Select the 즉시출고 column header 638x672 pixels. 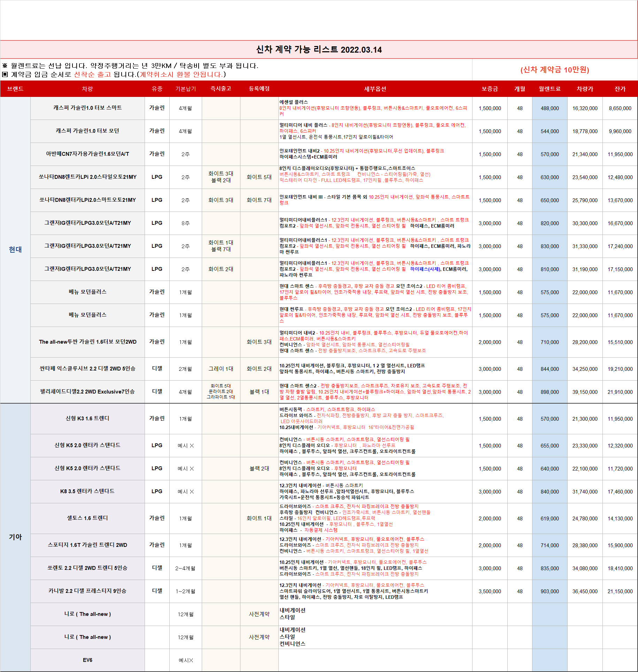pyautogui.click(x=221, y=89)
